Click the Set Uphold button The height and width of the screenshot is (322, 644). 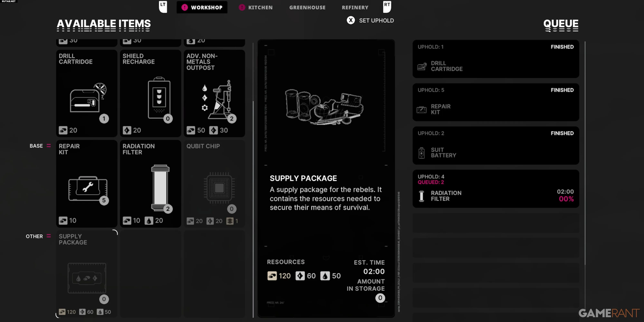point(370,20)
